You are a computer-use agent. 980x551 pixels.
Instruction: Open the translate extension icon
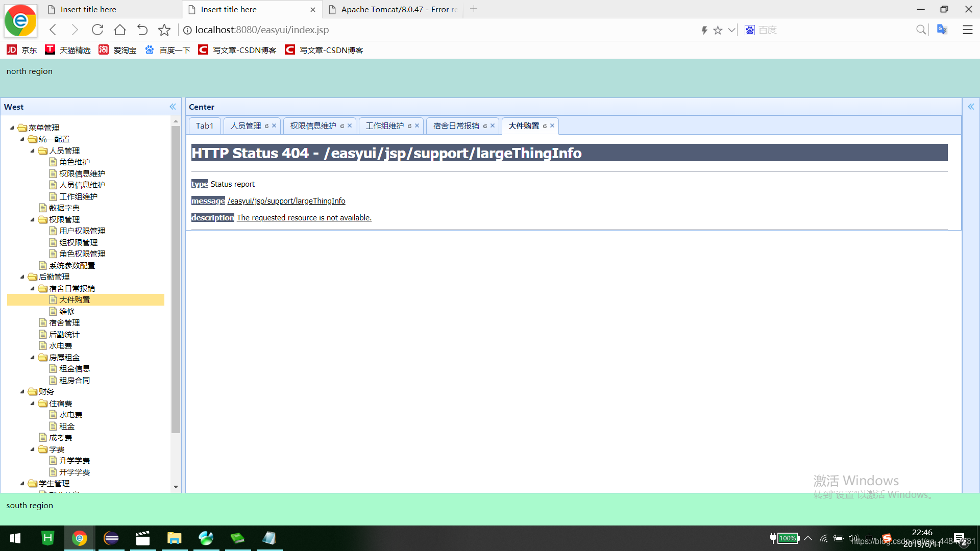942,30
